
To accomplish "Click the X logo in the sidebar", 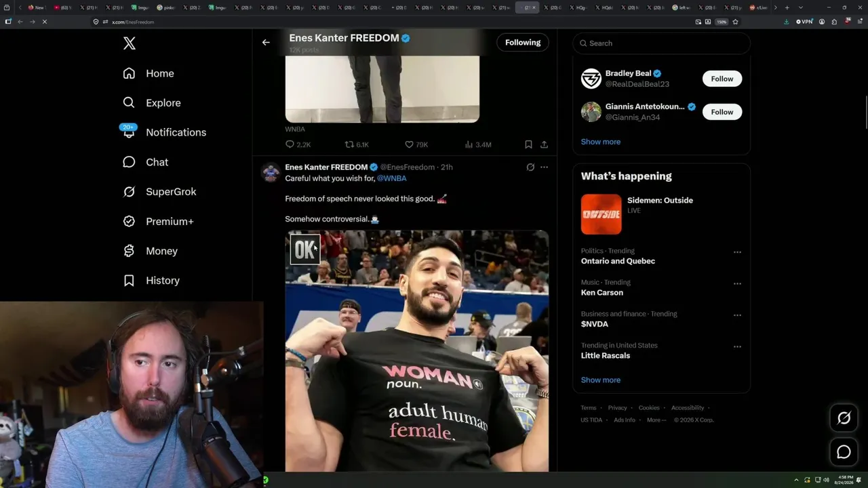I will pyautogui.click(x=130, y=43).
